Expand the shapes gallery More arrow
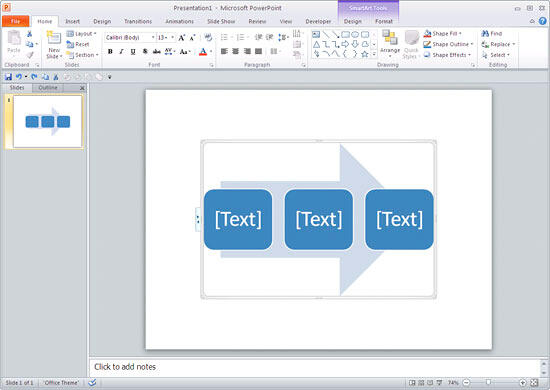 (374, 54)
